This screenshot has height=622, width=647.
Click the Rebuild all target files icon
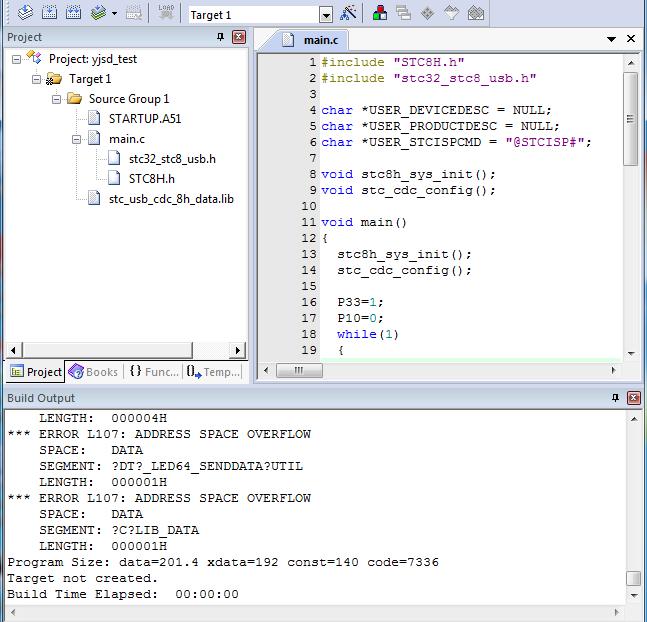click(x=73, y=13)
